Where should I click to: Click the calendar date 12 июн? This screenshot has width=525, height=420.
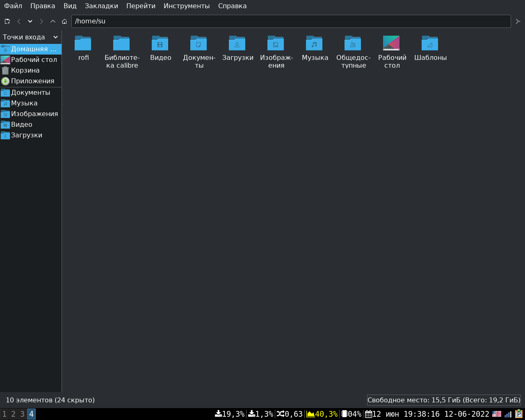click(382, 414)
